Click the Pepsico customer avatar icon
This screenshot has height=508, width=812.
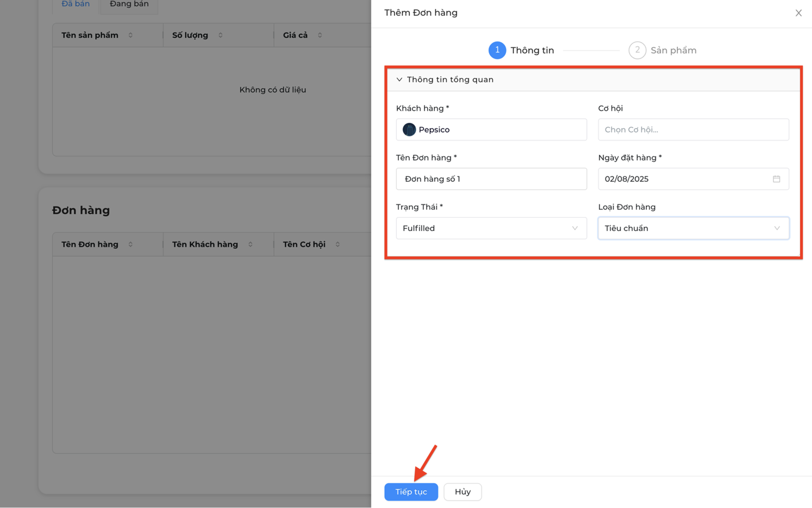[x=409, y=129]
